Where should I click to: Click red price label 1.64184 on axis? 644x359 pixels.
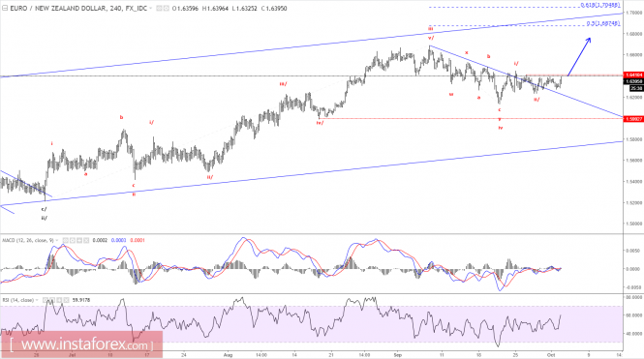click(633, 75)
